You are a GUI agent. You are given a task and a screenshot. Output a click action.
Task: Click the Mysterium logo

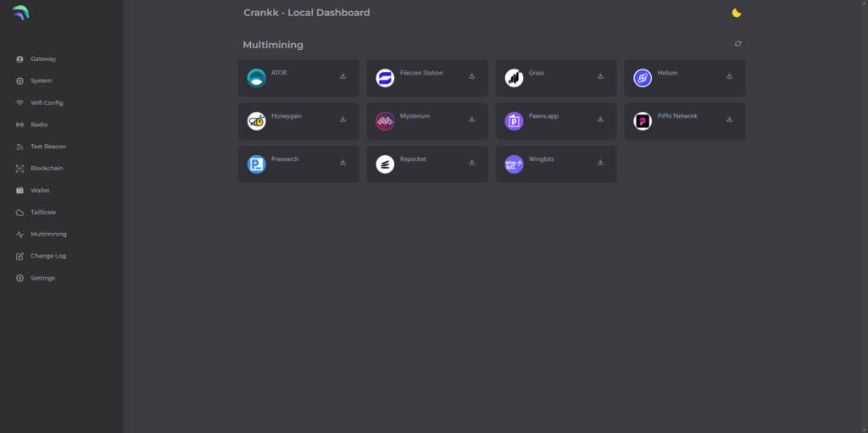pos(385,121)
